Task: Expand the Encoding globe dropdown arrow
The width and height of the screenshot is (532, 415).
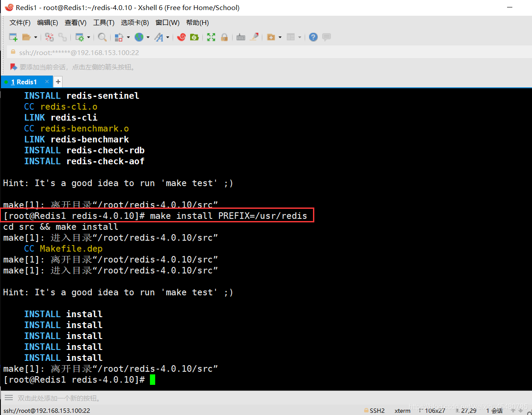Action: [148, 37]
